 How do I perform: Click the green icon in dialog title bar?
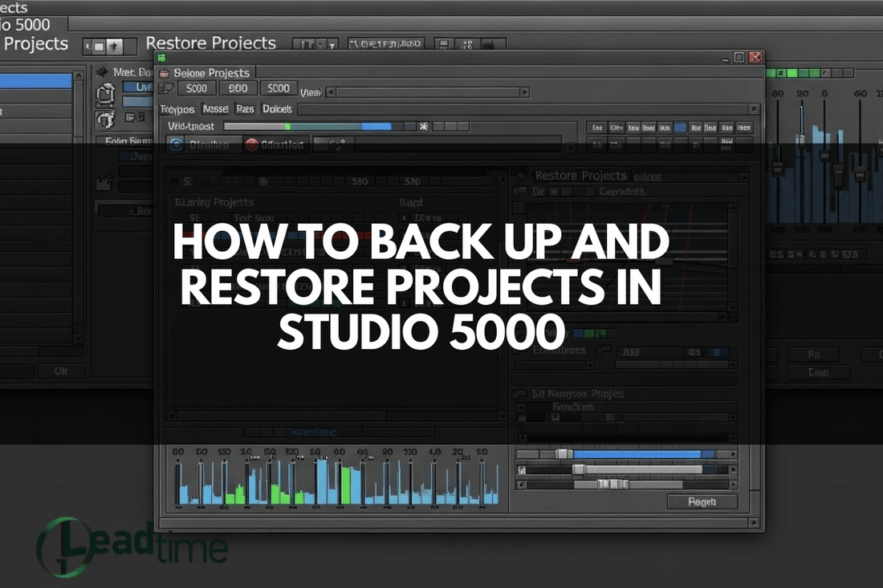coord(163,57)
